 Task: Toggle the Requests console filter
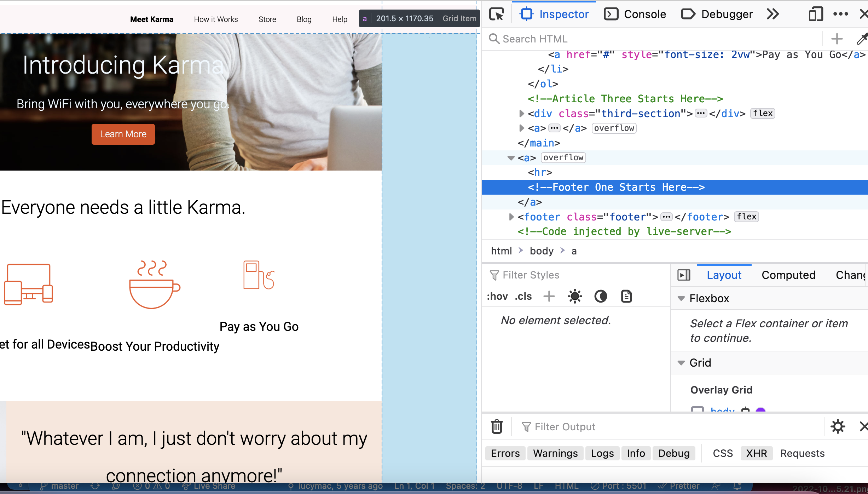pos(802,453)
